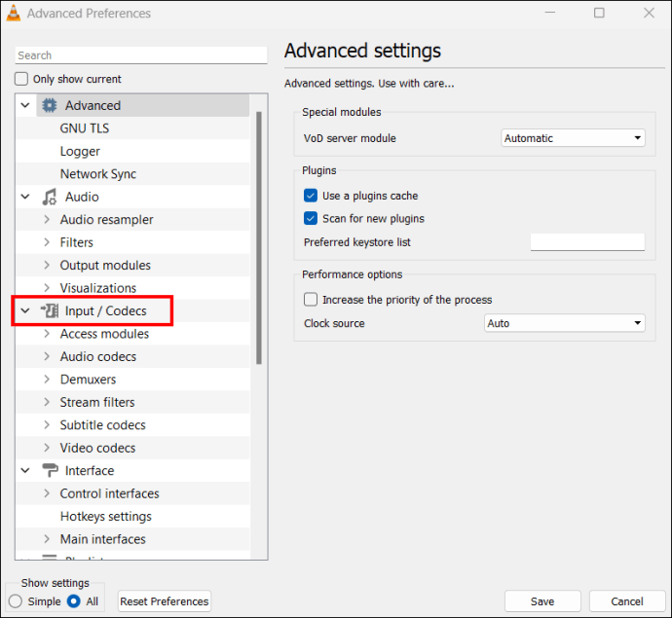This screenshot has height=618, width=672.
Task: Select the All settings radio button
Action: (x=74, y=601)
